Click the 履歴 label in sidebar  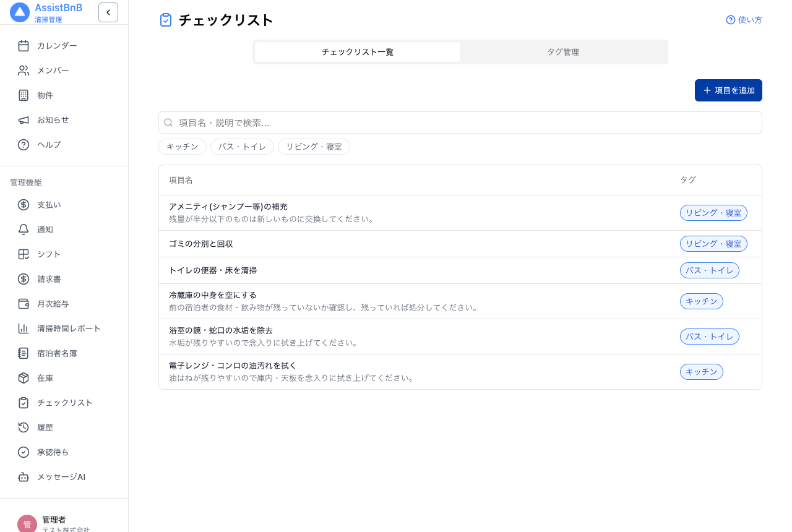tap(45, 427)
